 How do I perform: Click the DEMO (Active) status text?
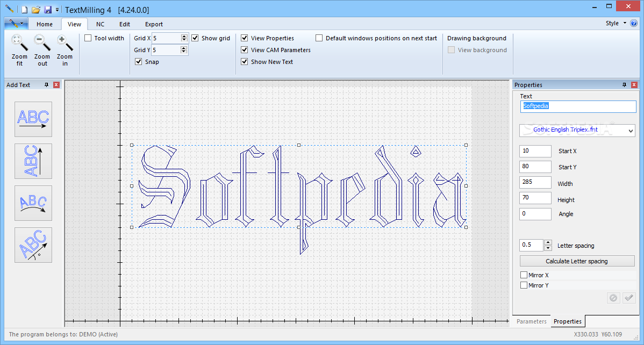98,334
